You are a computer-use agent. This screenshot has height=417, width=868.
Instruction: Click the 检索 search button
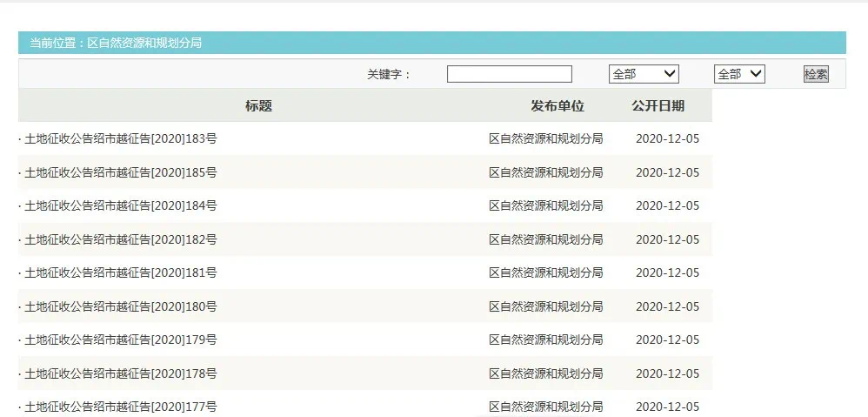point(816,74)
